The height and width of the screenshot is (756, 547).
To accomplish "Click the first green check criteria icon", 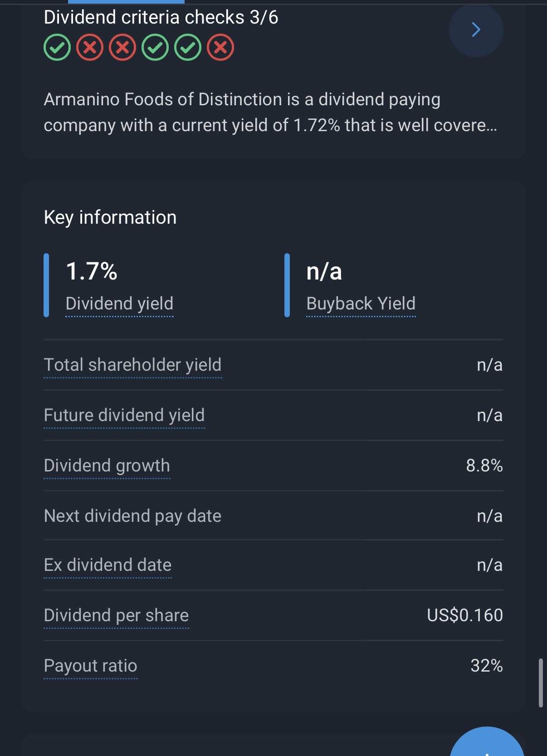I will point(57,48).
